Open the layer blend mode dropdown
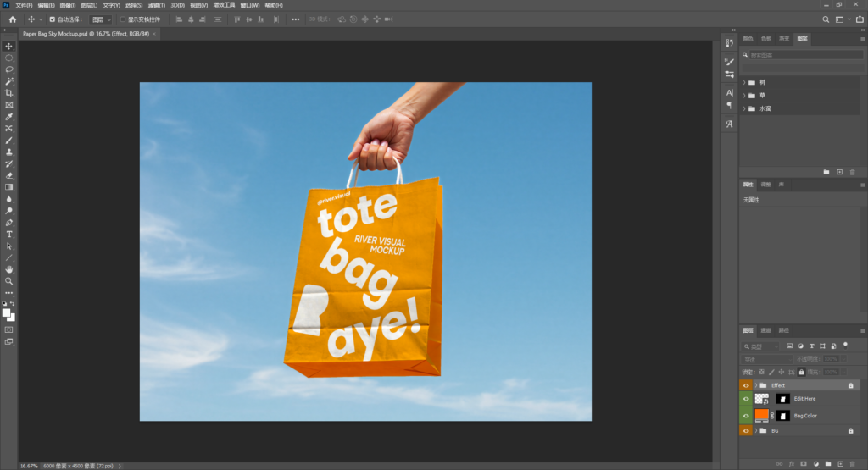Viewport: 868px width, 470px height. coord(766,359)
